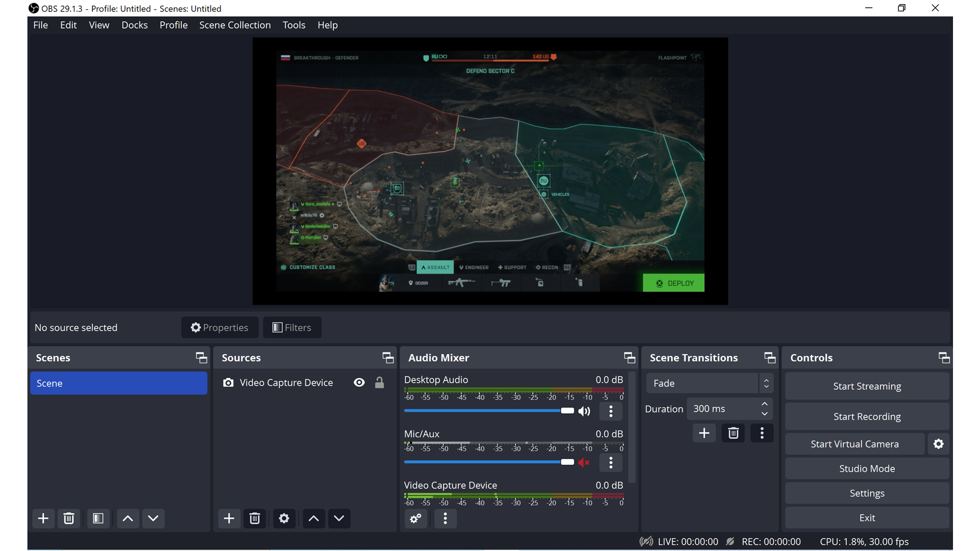Toggle mute on Mic/Aux channel
This screenshot has height=551, width=980.
click(x=583, y=462)
